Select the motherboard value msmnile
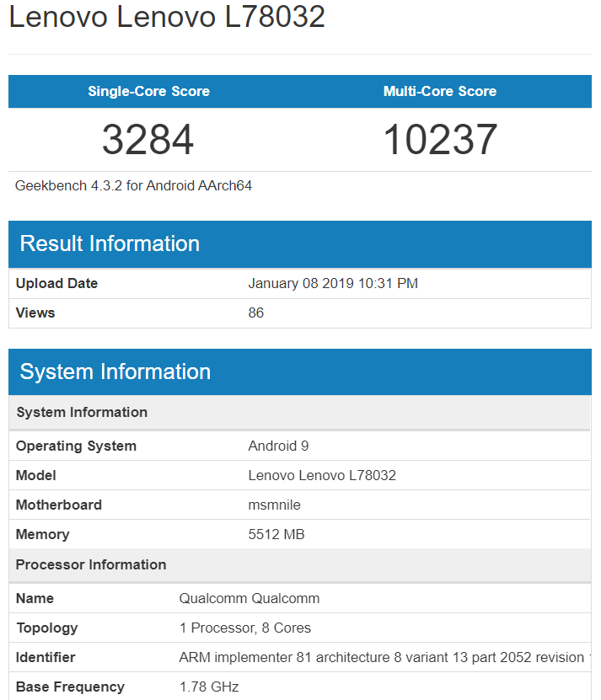 [x=274, y=505]
